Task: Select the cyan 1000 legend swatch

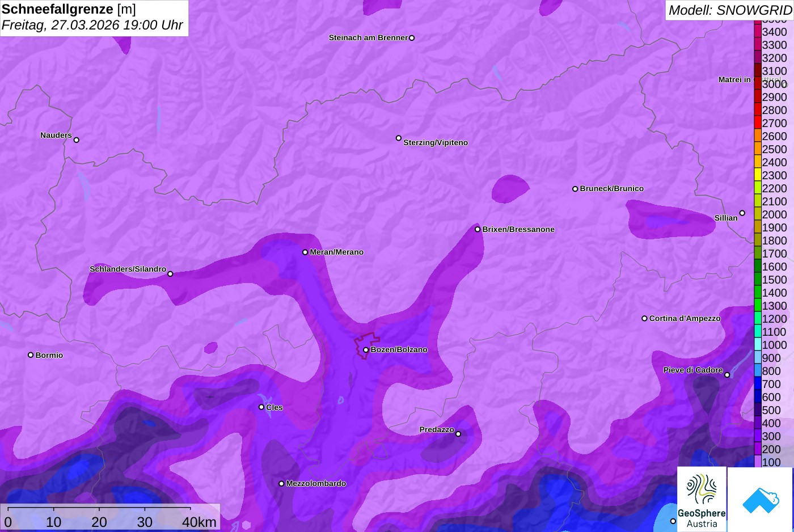Action: click(757, 345)
